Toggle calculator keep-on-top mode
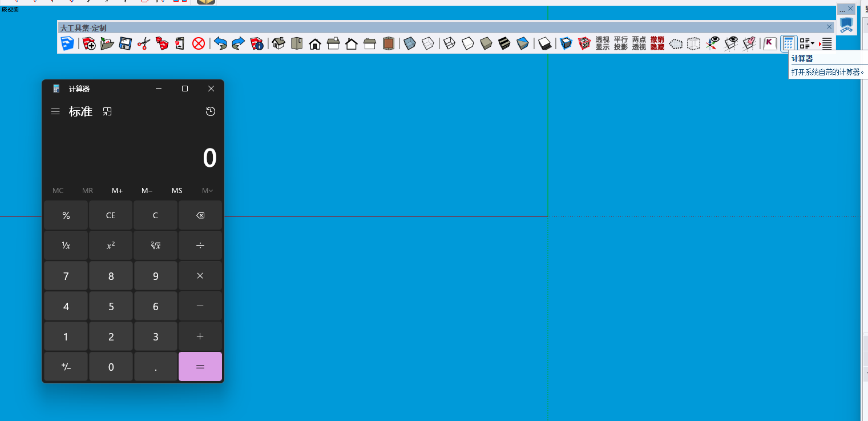Viewport: 868px width, 421px height. (107, 111)
